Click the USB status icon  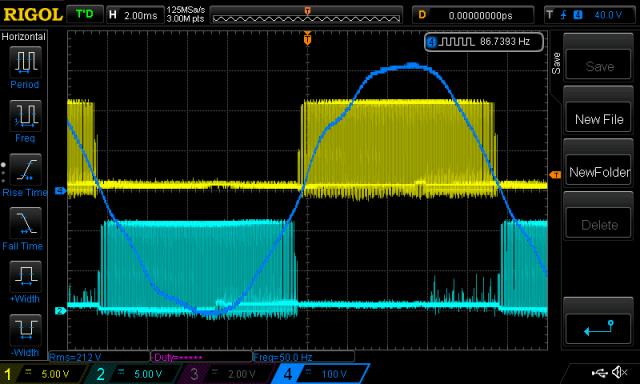[600, 373]
